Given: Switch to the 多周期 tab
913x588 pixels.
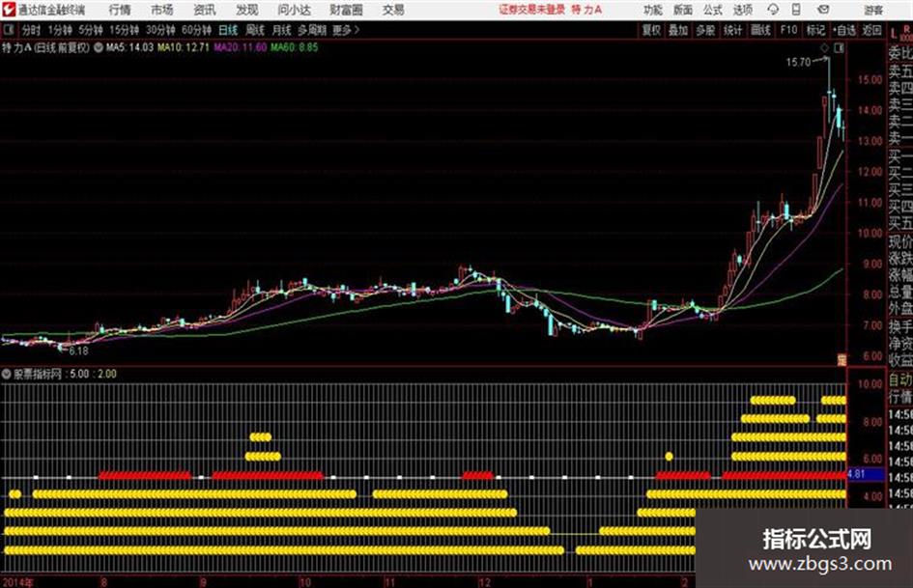Looking at the screenshot, I should pos(312,30).
